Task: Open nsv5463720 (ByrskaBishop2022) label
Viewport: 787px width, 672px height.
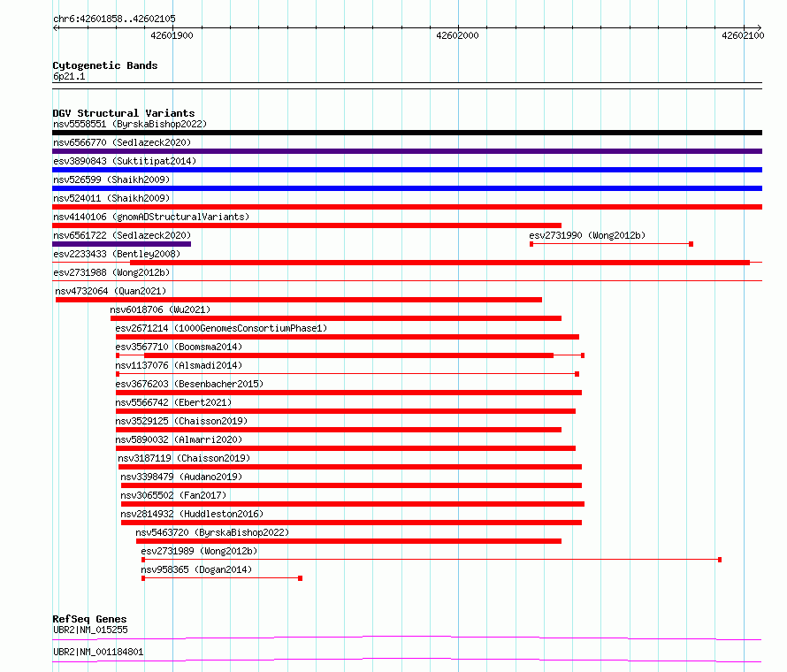Action: 212,532
